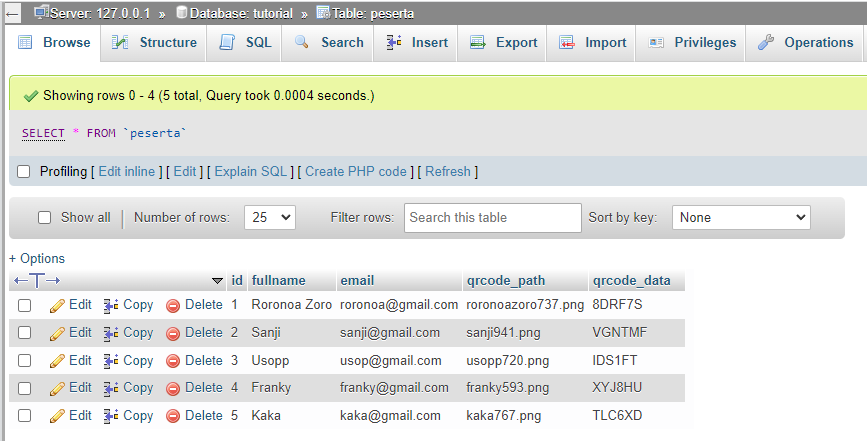
Task: Tick the Show all checkbox
Action: point(44,217)
